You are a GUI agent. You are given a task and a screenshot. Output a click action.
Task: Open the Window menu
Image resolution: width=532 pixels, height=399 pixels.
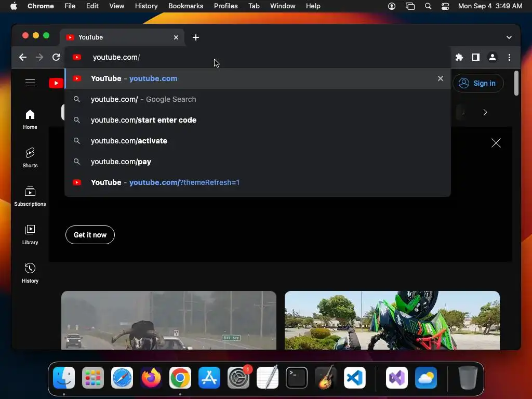click(x=283, y=6)
